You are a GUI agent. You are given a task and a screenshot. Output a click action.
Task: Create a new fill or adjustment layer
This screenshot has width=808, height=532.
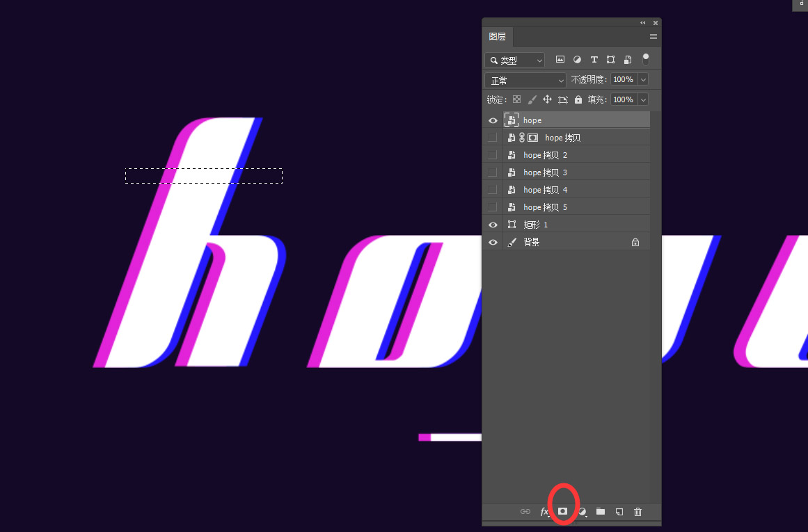582,511
